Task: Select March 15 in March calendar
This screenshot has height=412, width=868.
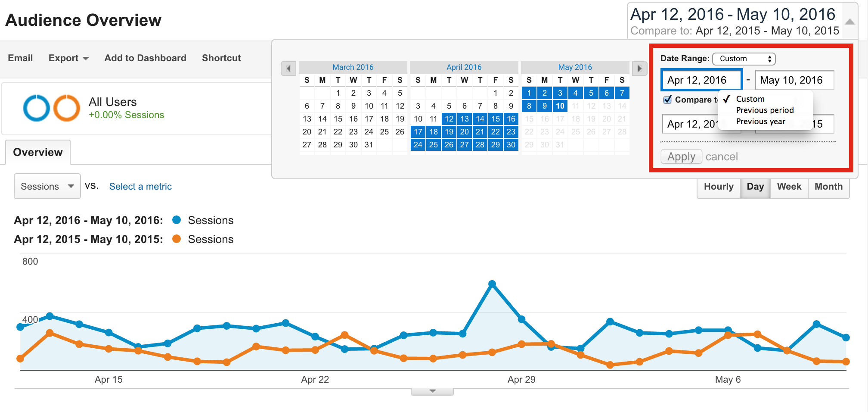Action: [x=338, y=119]
